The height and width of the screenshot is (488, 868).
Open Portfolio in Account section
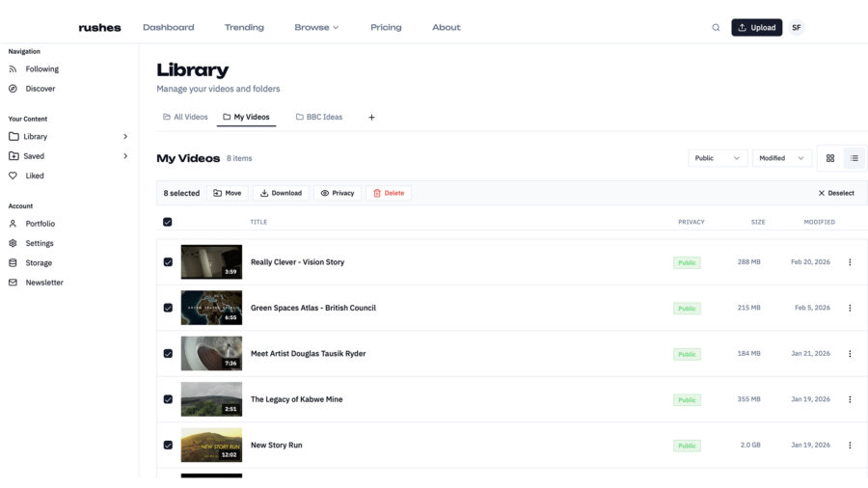tap(32, 224)
